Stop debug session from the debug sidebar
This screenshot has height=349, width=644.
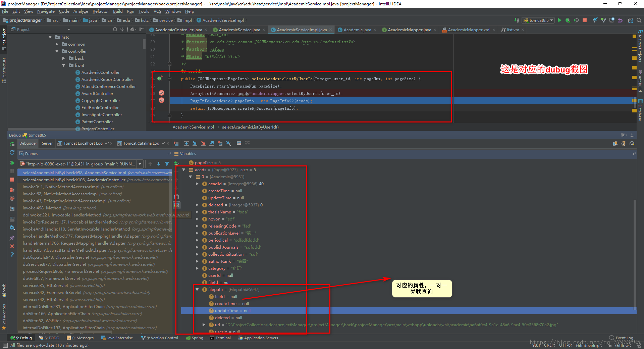click(12, 180)
